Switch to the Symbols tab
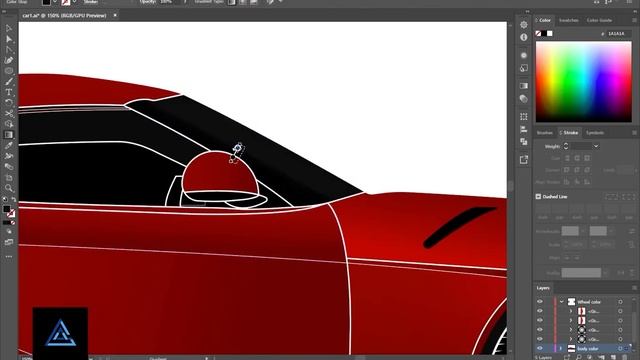Viewport: 640px width, 360px height. coord(595,133)
